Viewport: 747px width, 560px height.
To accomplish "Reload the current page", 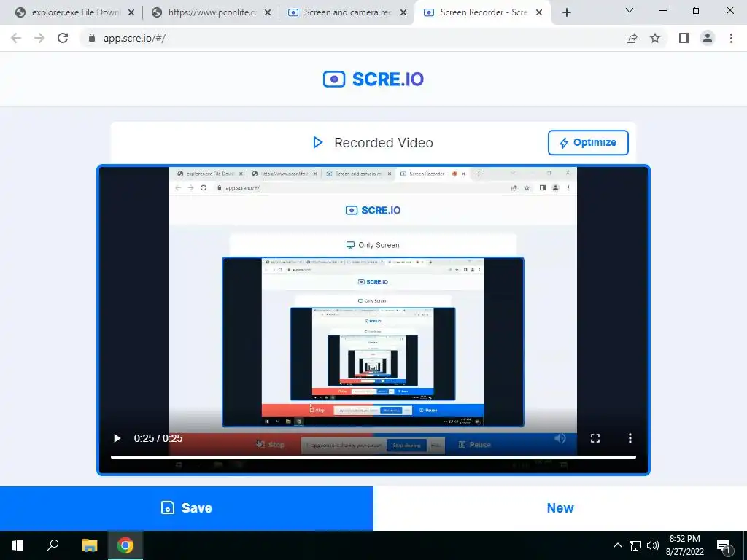I will pos(63,38).
